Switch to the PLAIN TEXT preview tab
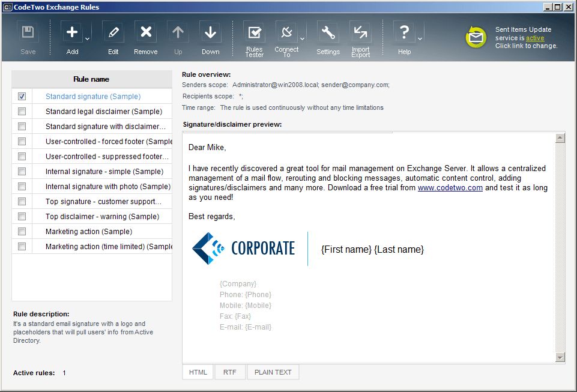Screen dimensions: 577x392 pyautogui.click(x=273, y=372)
